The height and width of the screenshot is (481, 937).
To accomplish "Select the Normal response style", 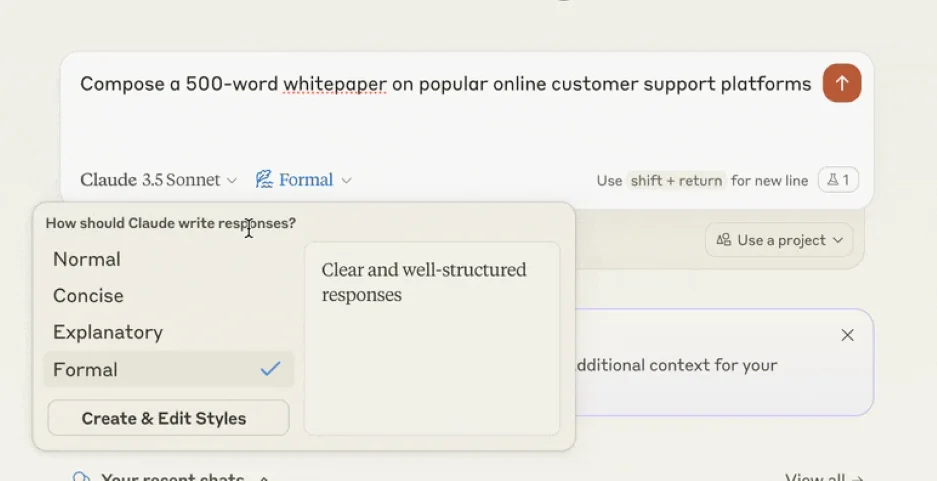I will tap(87, 259).
